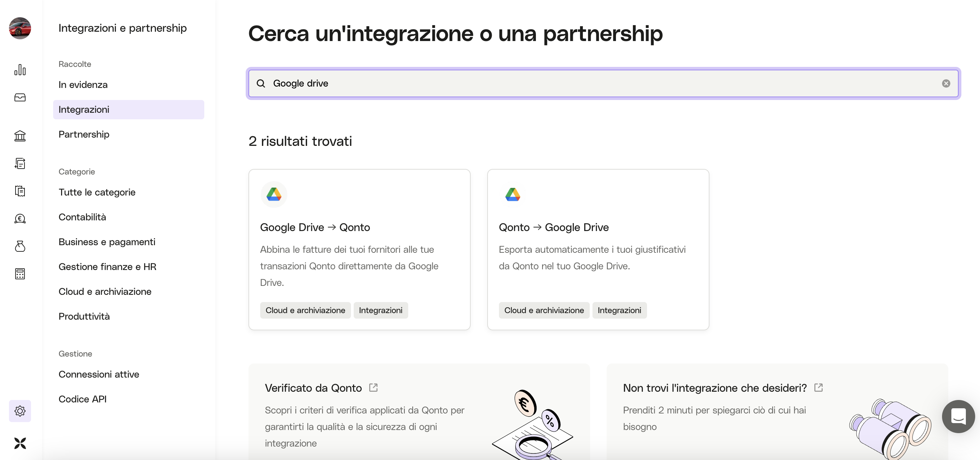Screen dimensions: 980x460
Task: Clear the Google drive search text
Action: [946, 83]
